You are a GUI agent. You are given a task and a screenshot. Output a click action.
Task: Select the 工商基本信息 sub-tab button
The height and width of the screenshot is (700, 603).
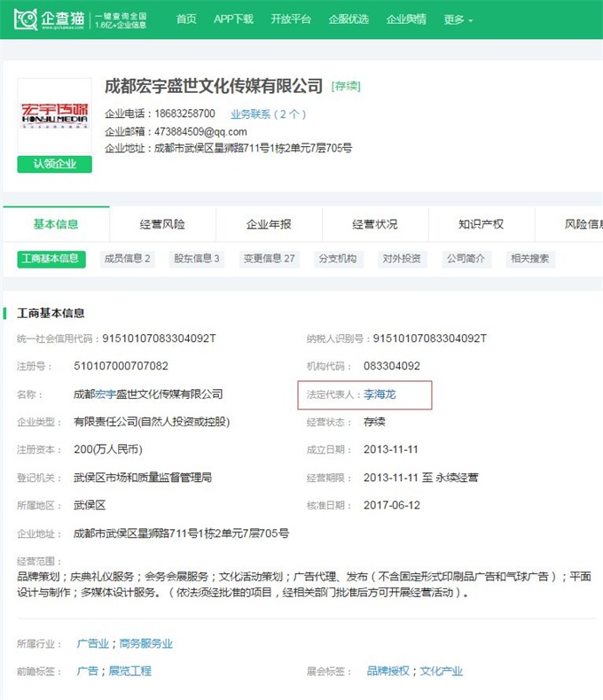(x=51, y=259)
